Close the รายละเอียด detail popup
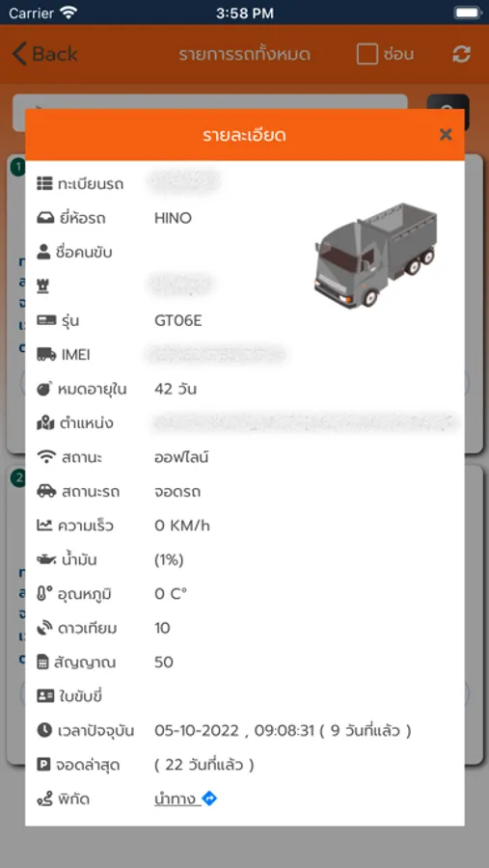 (446, 134)
